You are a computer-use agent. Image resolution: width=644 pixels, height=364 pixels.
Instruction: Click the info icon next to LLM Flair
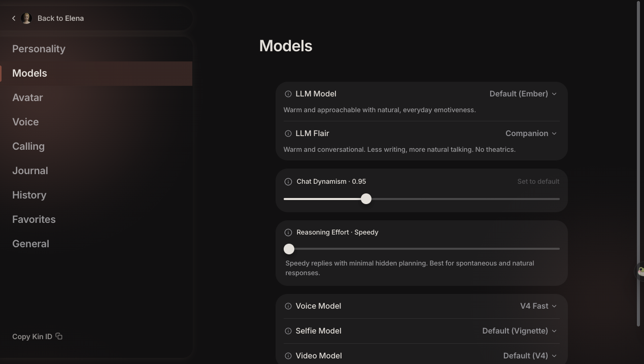click(x=288, y=134)
